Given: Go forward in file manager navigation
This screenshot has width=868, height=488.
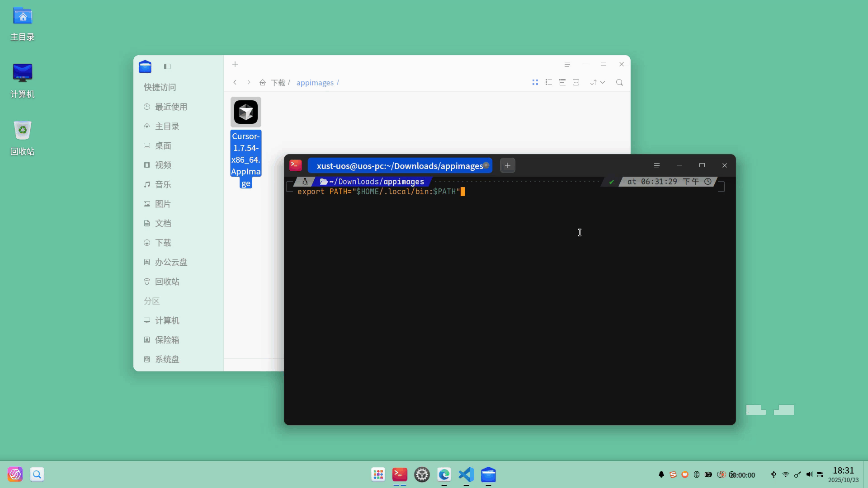Looking at the screenshot, I should 249,82.
